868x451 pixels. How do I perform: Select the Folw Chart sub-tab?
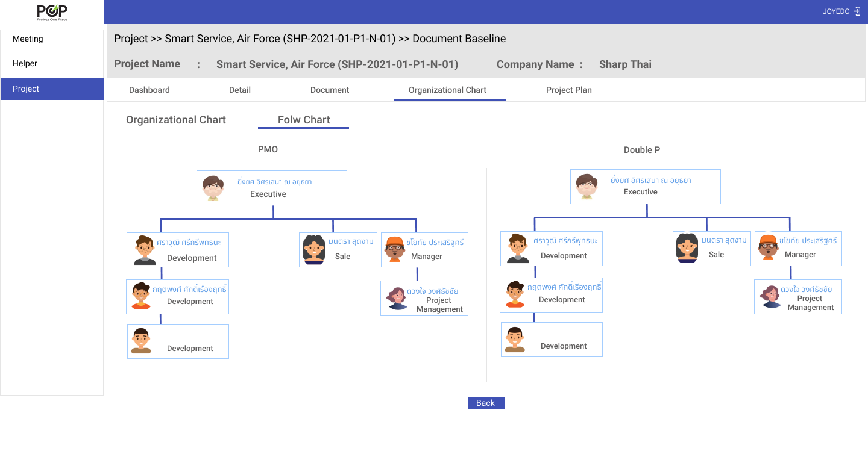point(303,120)
